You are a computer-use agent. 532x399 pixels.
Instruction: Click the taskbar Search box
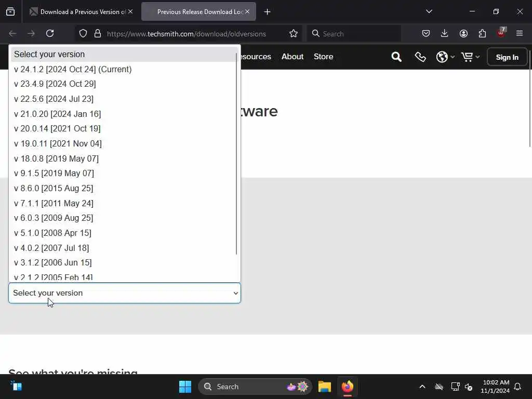[255, 387]
